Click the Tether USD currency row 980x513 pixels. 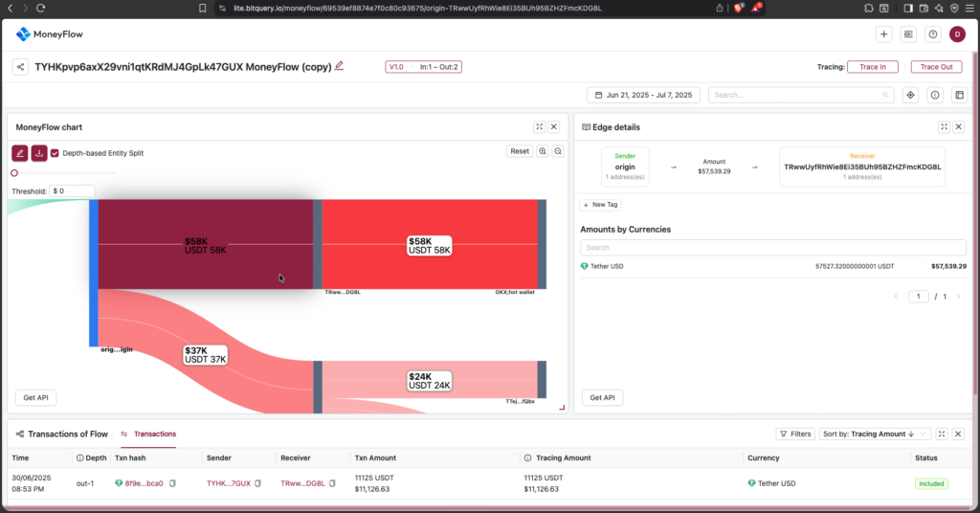[x=773, y=266]
